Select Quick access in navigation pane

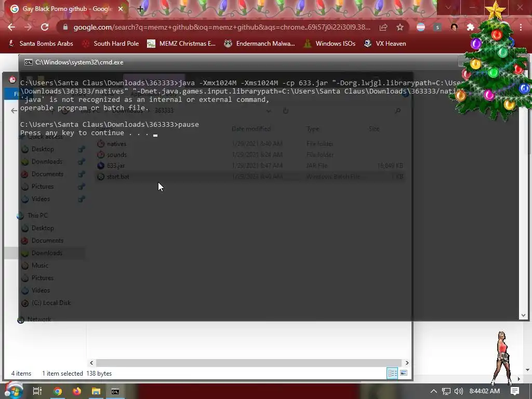(x=45, y=137)
